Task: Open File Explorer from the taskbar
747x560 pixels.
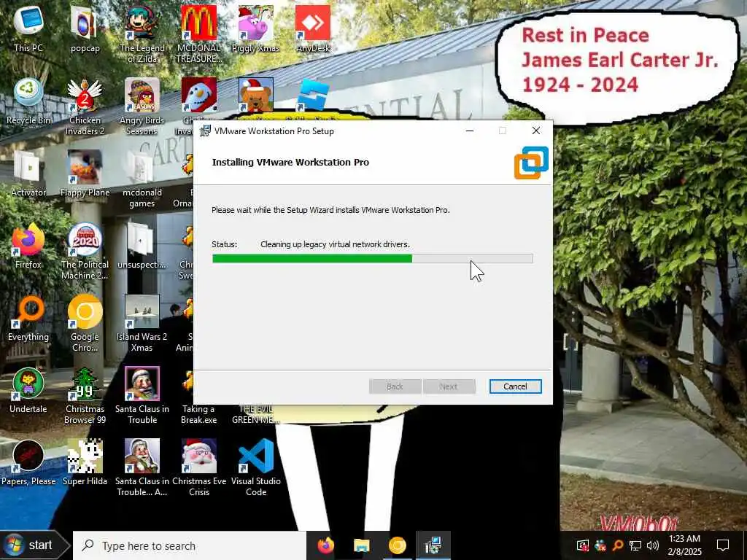Action: (362, 545)
